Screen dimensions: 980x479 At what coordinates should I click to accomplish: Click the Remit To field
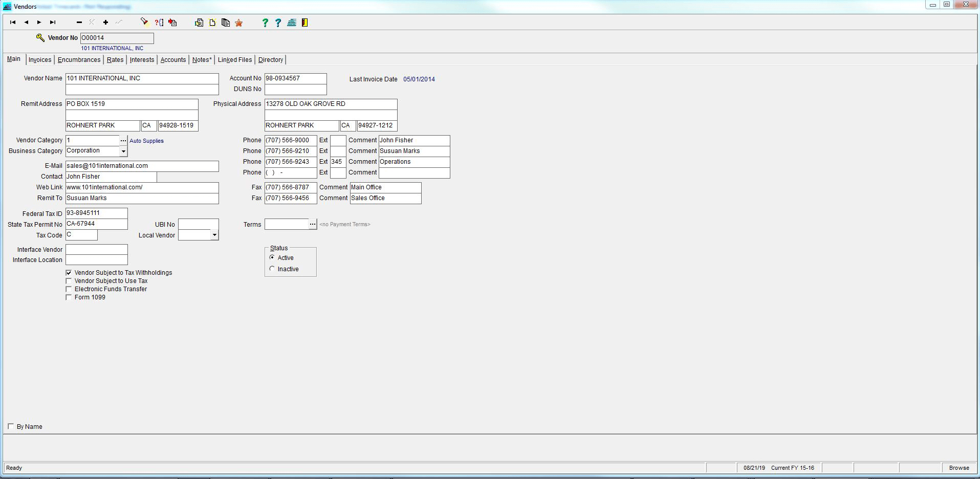click(142, 198)
